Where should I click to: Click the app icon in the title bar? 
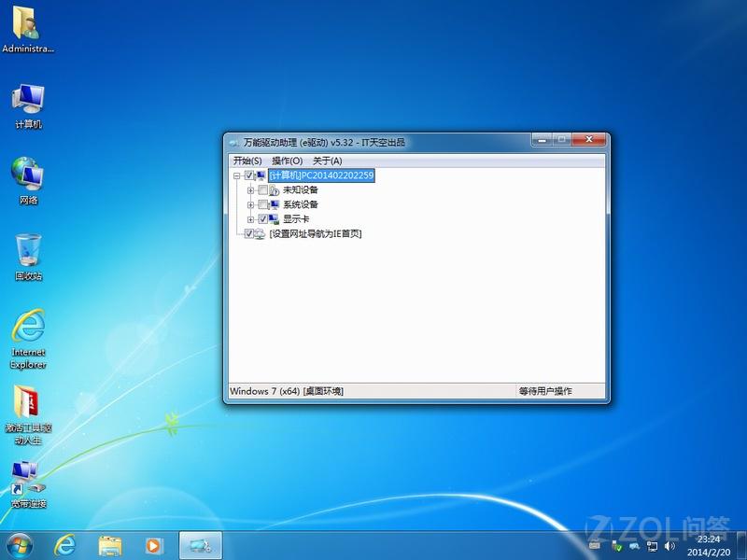tap(233, 142)
